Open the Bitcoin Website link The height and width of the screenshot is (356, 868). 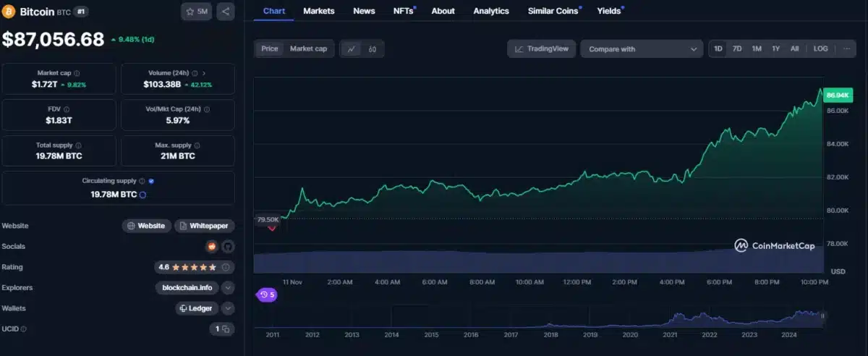click(147, 226)
